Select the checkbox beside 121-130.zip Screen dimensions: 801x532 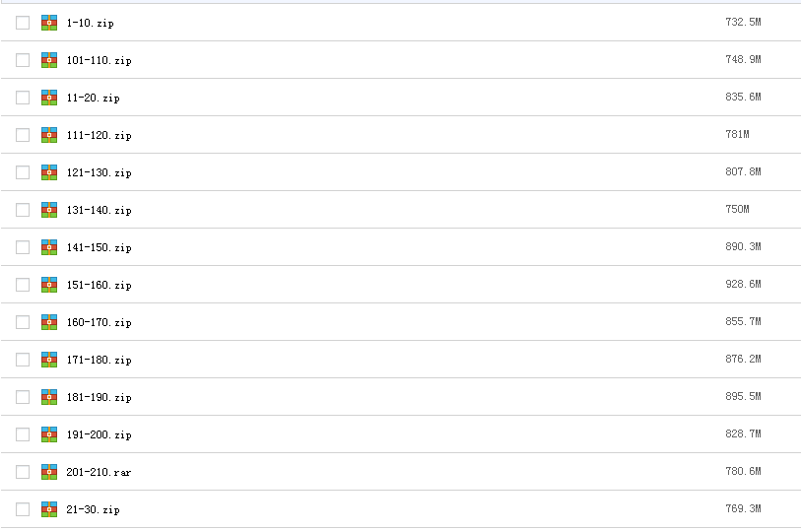pos(23,172)
